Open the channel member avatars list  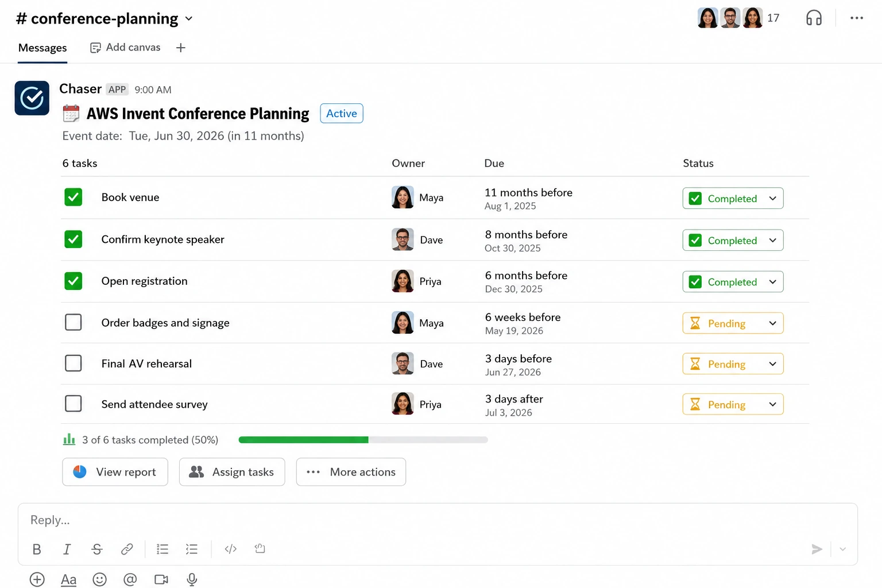pyautogui.click(x=730, y=18)
